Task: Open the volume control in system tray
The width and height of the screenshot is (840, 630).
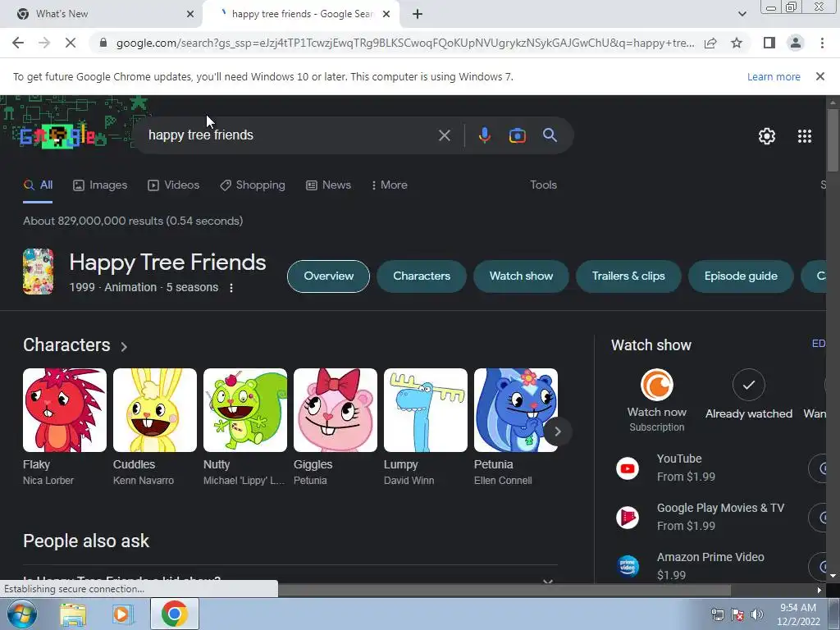Action: pyautogui.click(x=756, y=614)
